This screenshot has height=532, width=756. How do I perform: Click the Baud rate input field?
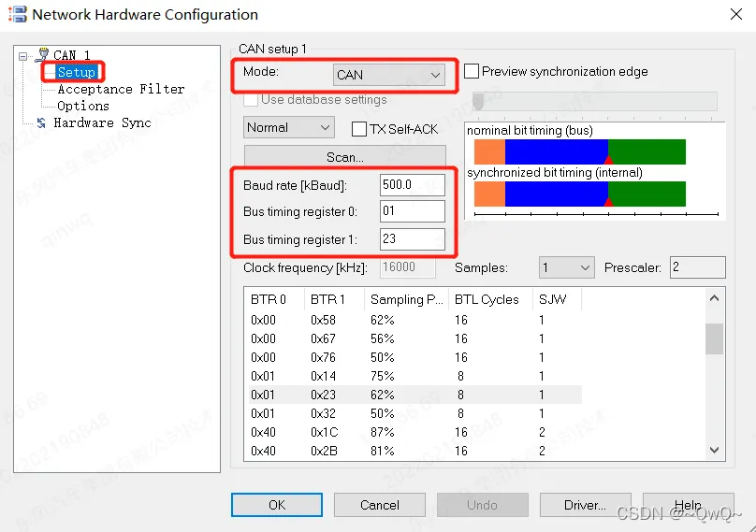pyautogui.click(x=412, y=185)
